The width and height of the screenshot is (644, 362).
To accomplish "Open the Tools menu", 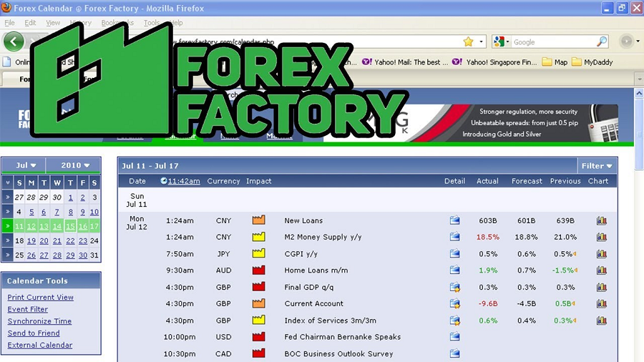I will tap(151, 23).
